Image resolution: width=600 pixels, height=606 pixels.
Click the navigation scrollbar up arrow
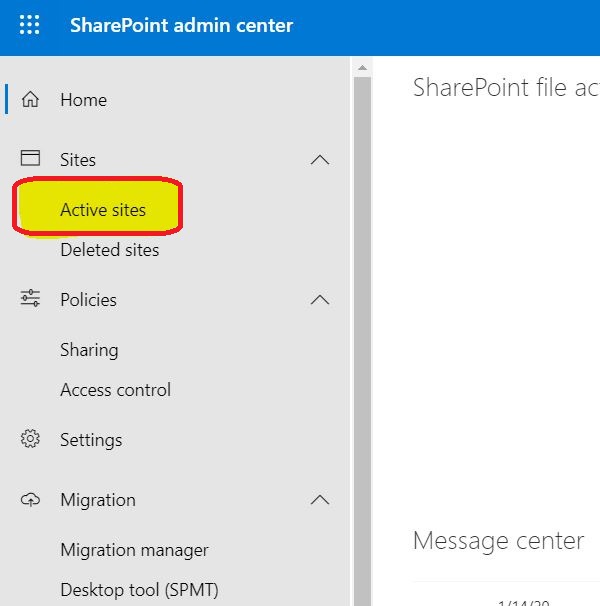coord(362,68)
